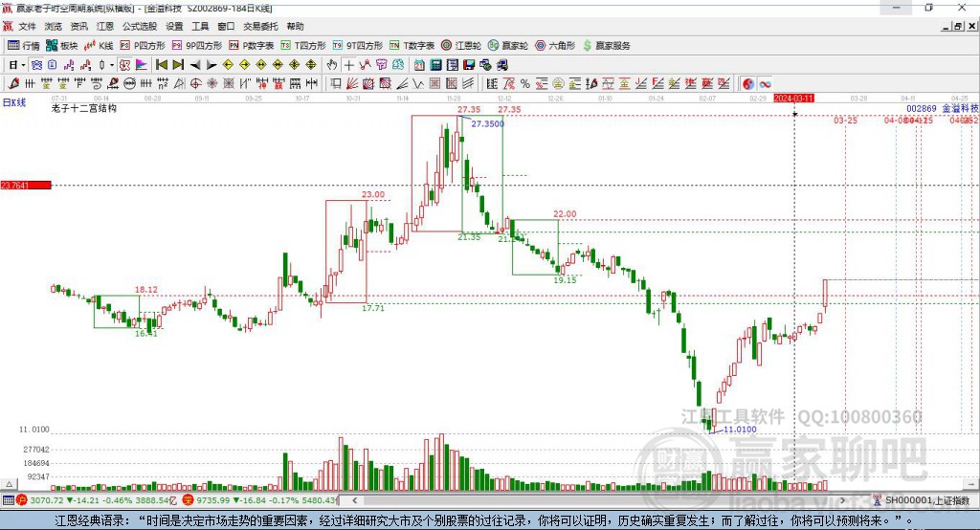The image size is (980, 530).
Task: Open the P四方形 square tool
Action: [143, 46]
